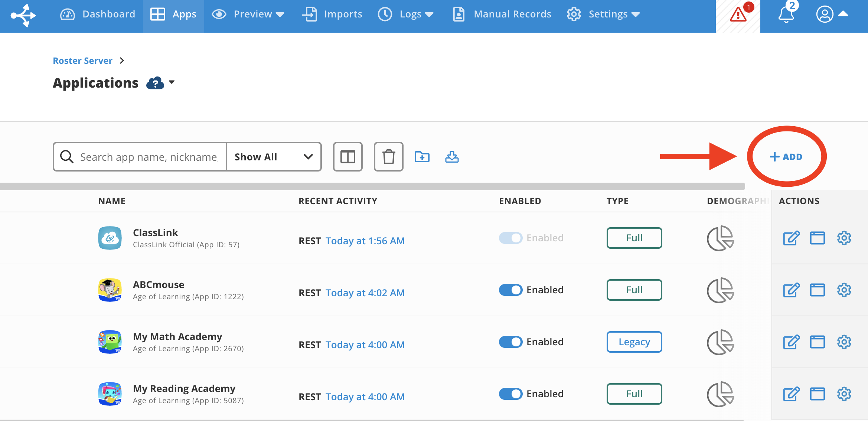Click the Enabled column header
The image size is (868, 421).
(520, 201)
